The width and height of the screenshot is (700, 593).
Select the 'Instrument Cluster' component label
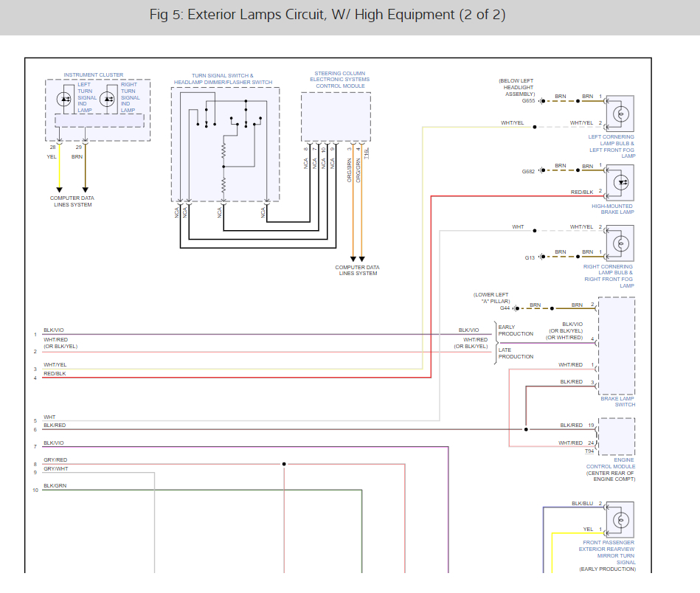pyautogui.click(x=94, y=75)
